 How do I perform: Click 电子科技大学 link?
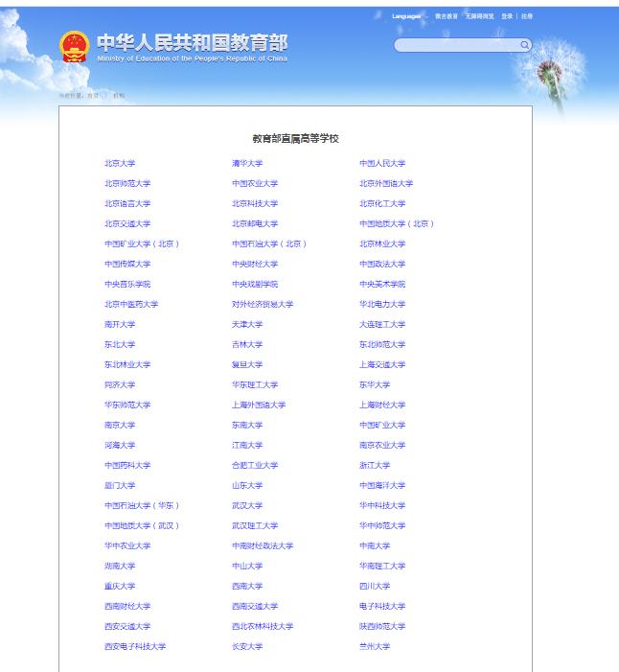[382, 607]
